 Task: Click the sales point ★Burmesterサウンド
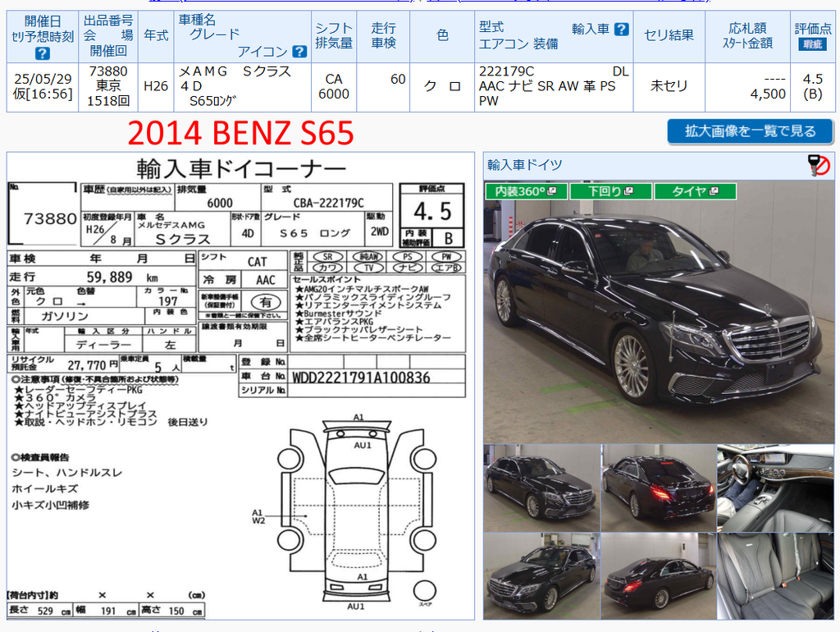[339, 314]
